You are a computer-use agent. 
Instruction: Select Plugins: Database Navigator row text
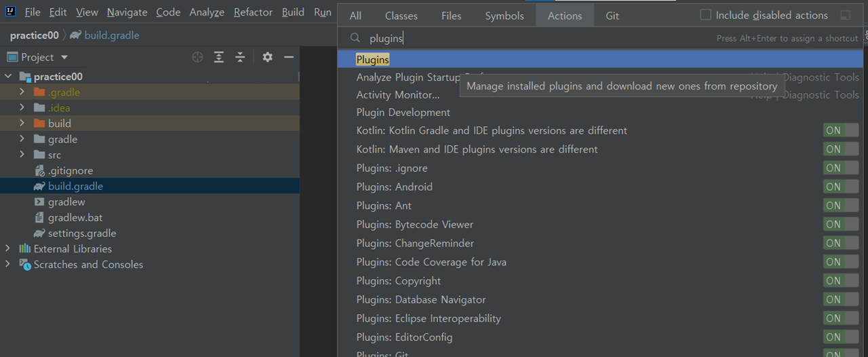click(420, 300)
